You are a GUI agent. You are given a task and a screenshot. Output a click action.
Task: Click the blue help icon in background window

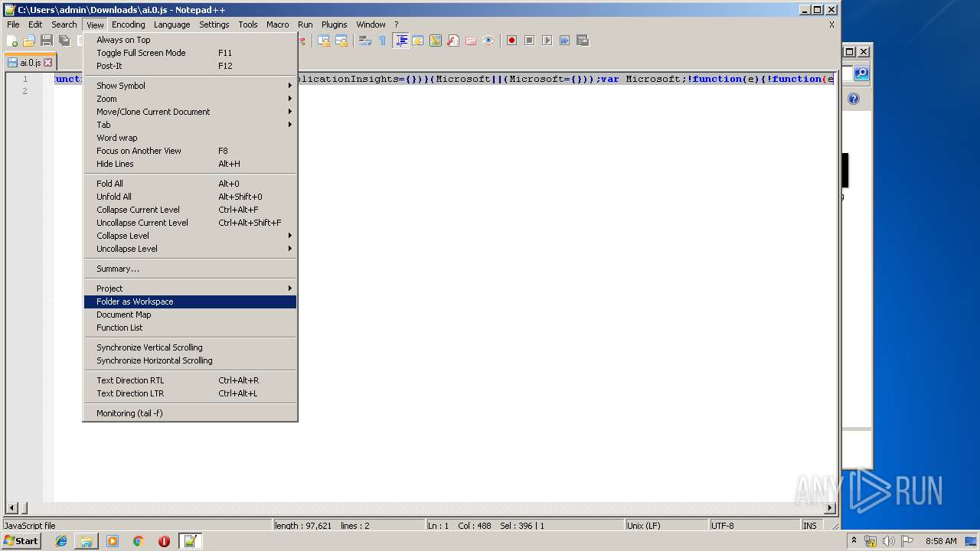point(854,99)
